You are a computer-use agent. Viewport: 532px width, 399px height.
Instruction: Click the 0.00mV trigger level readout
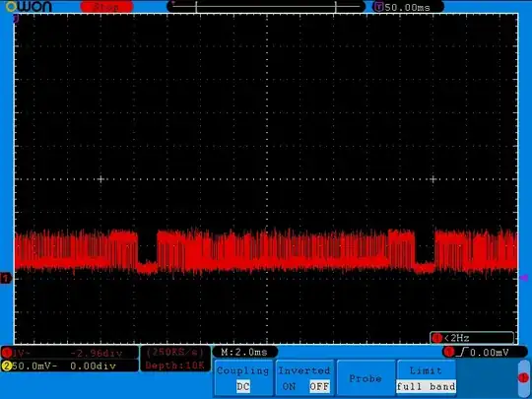(x=490, y=353)
